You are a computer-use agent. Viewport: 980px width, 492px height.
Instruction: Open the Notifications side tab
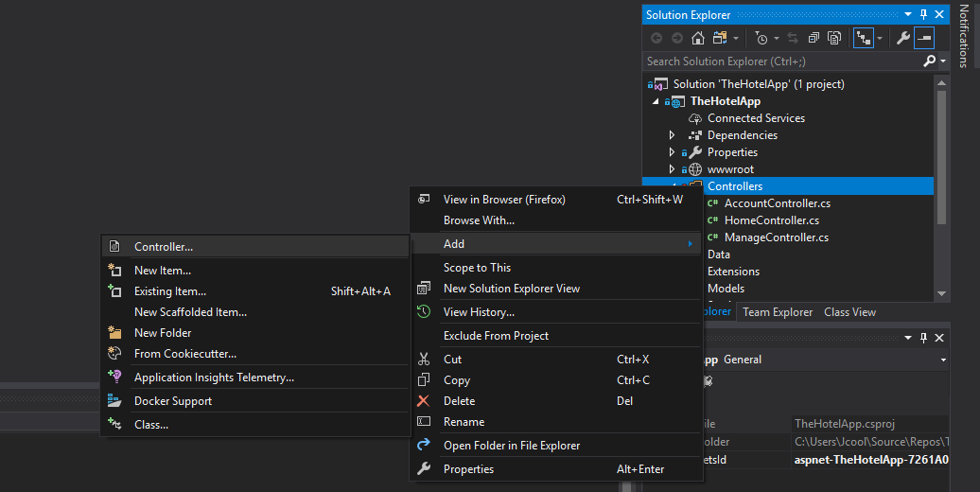[x=963, y=36]
